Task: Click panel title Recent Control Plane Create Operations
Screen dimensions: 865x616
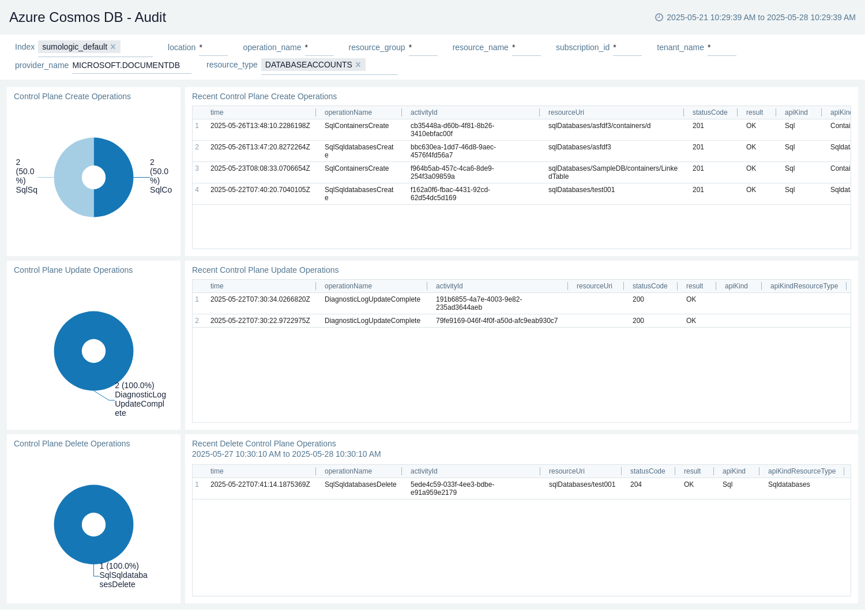Action: [264, 96]
